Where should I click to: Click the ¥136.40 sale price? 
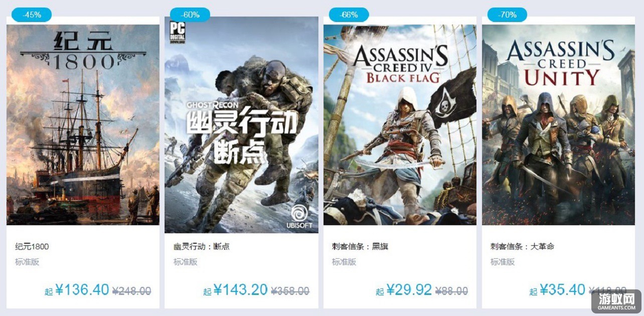pos(82,290)
